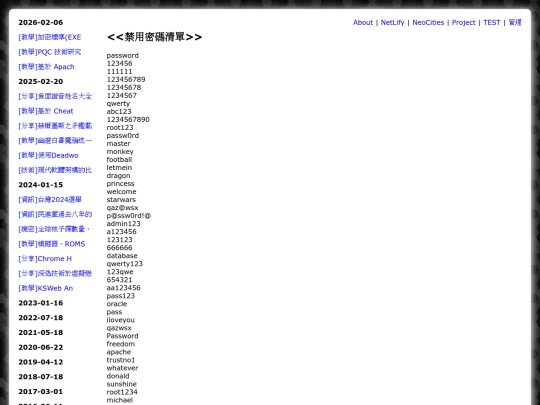Expand the 2018-07-18 date section
This screenshot has width=540, height=405.
pyautogui.click(x=41, y=377)
